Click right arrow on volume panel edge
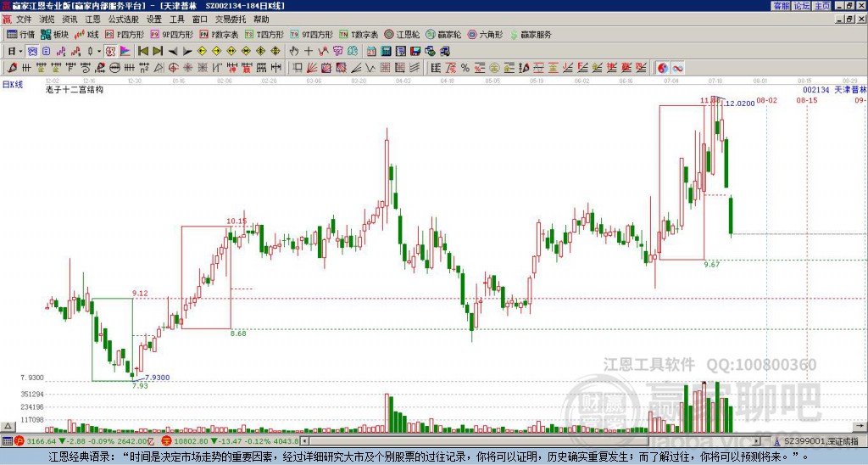 (861, 426)
